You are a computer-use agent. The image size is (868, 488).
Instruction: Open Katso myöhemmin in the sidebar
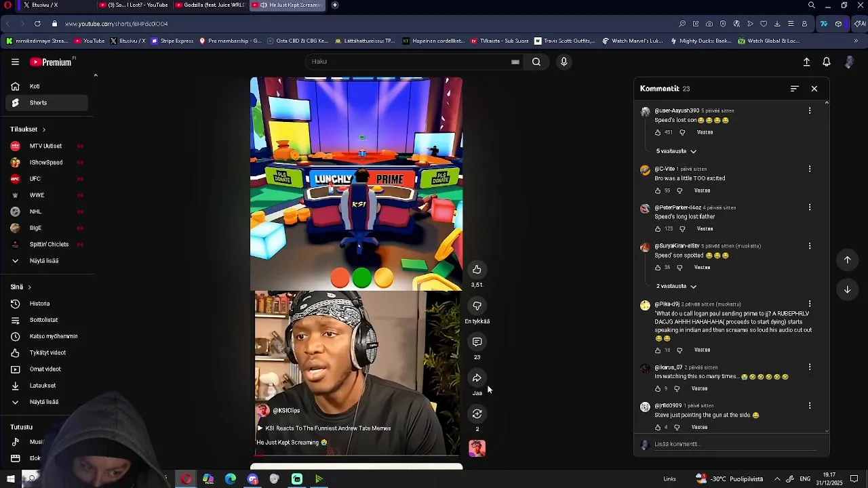pyautogui.click(x=47, y=336)
